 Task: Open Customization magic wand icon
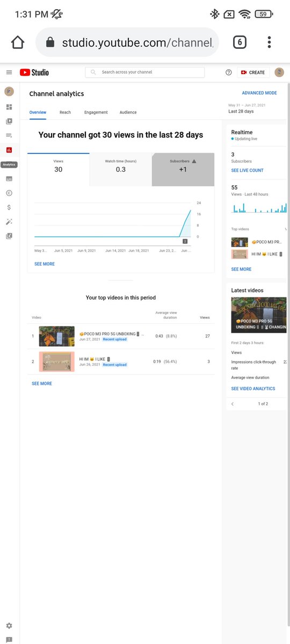tap(9, 222)
